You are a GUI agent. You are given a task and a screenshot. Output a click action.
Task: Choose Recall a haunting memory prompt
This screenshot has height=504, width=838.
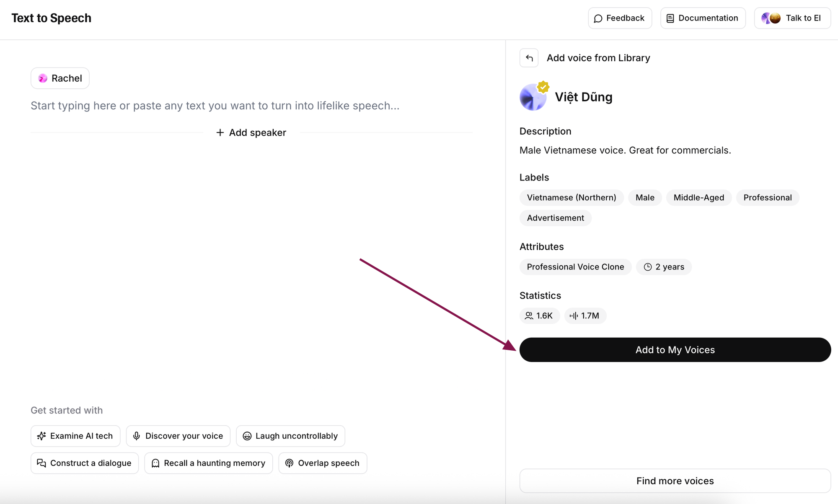208,463
